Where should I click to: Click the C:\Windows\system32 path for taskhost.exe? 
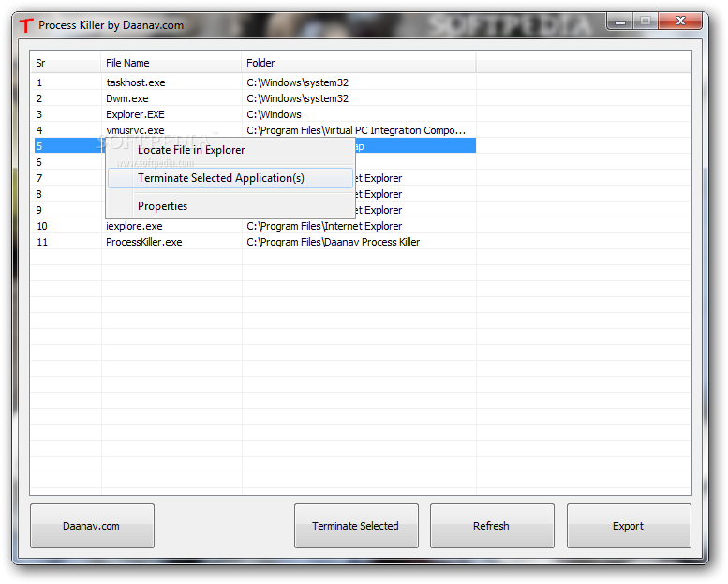298,82
